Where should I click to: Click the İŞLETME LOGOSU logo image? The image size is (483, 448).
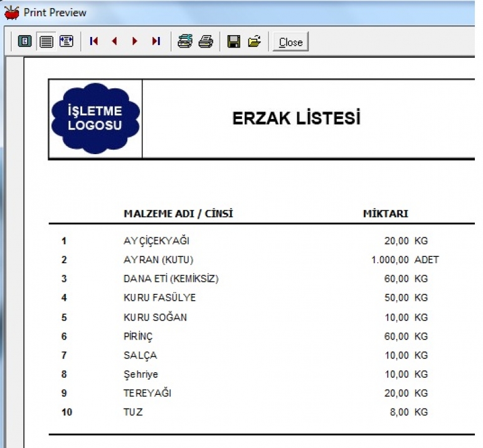95,118
